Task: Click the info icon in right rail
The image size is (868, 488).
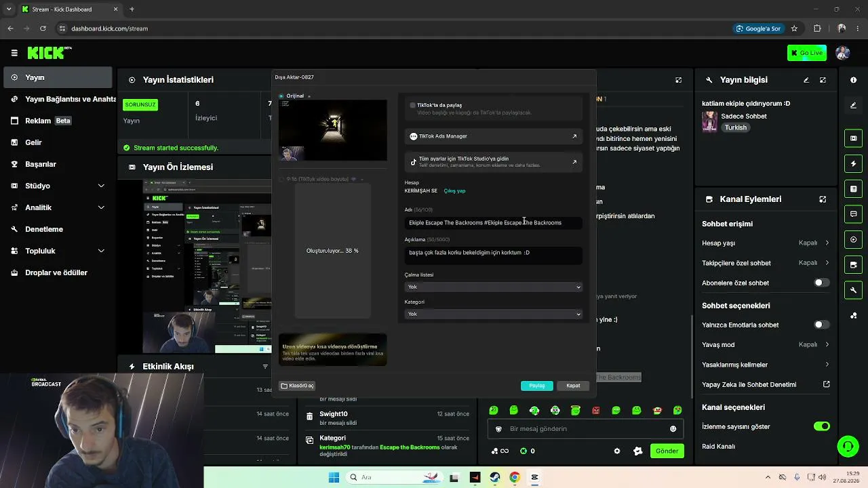Action: click(853, 80)
